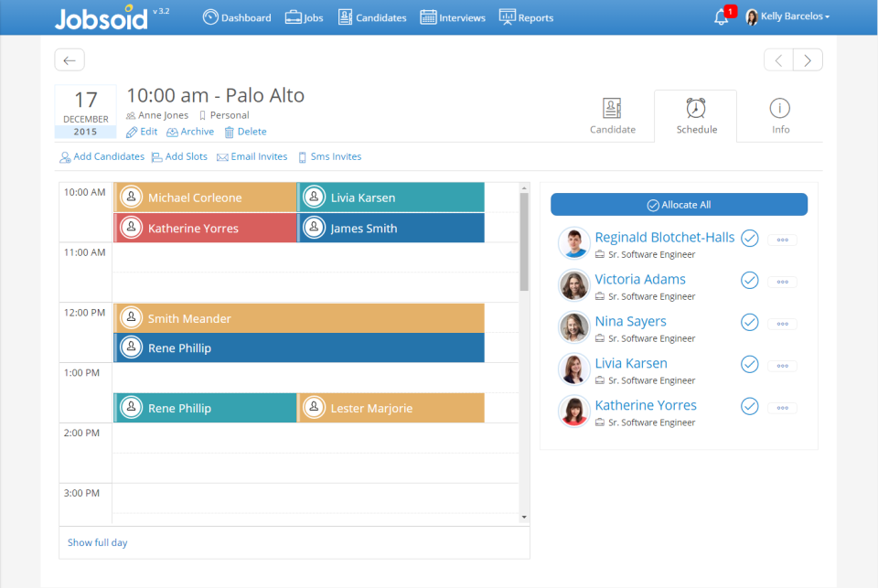Open Reginald Blotchet-Halls candidate name
878x588 pixels.
coord(665,237)
